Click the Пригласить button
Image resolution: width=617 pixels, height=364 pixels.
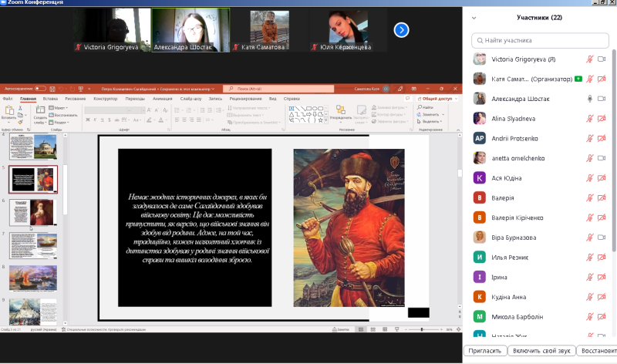[485, 351]
